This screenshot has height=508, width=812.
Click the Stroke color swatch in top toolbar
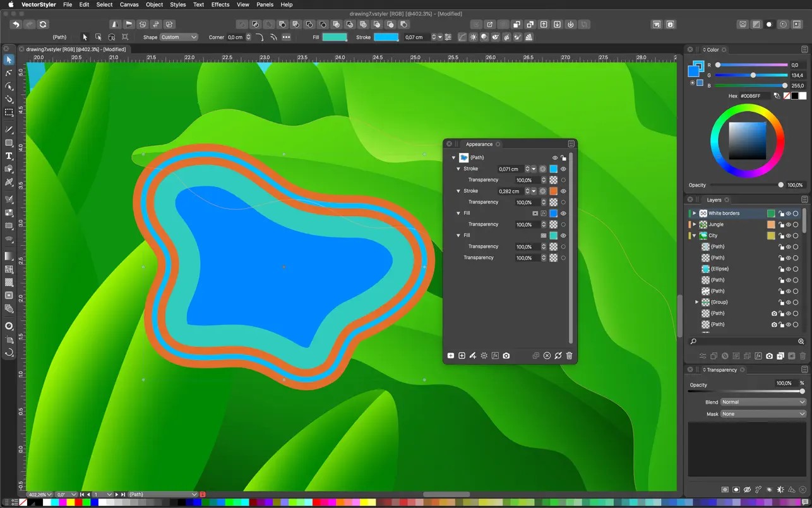(x=386, y=37)
